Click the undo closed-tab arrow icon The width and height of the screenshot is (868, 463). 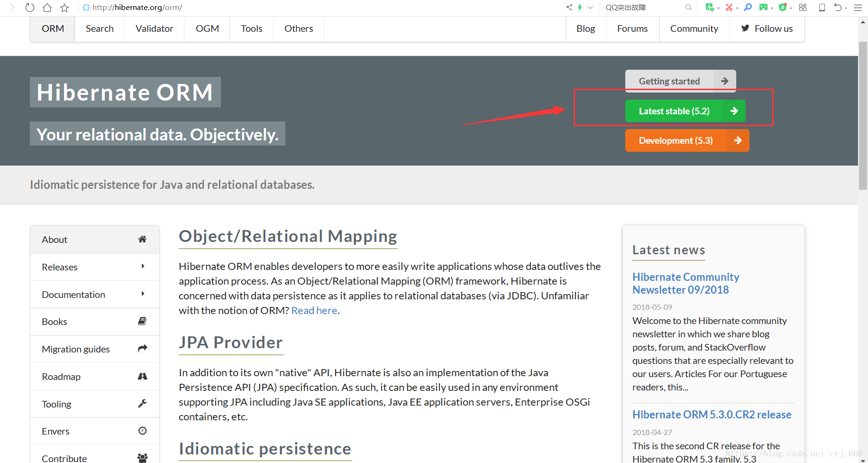click(x=838, y=7)
